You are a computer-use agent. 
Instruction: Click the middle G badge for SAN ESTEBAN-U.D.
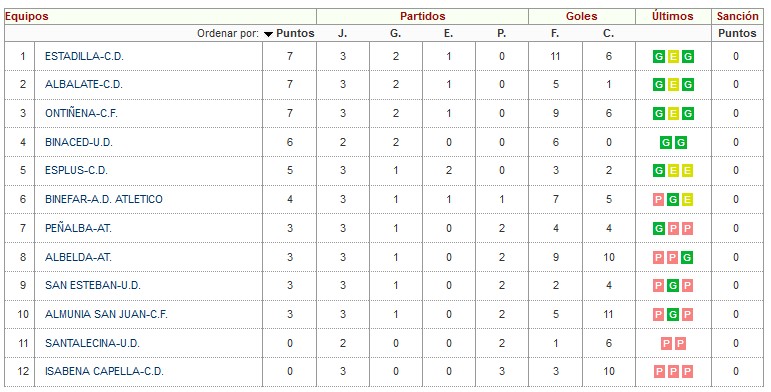[673, 286]
